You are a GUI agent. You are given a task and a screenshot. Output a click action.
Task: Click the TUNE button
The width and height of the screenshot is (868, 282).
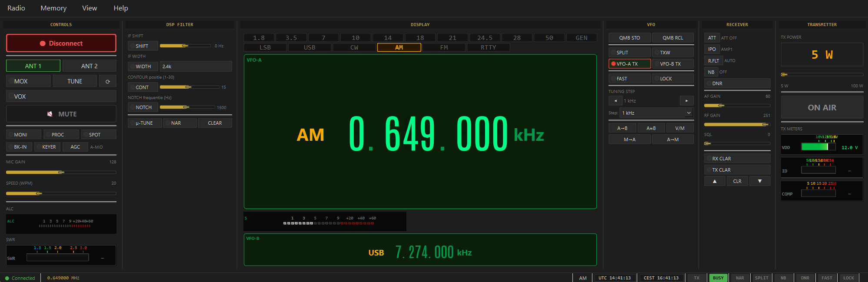click(x=75, y=81)
